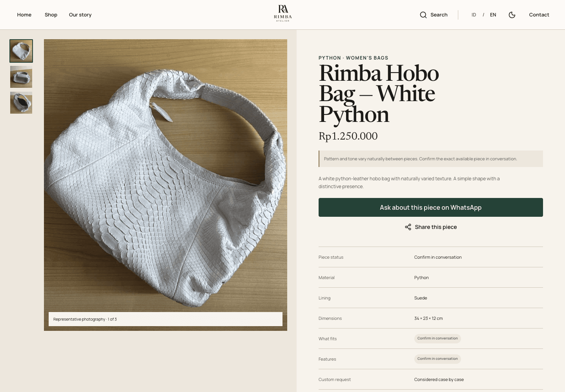The image size is (565, 392).
Task: Click the 'Share this piece' text label
Action: pyautogui.click(x=436, y=227)
